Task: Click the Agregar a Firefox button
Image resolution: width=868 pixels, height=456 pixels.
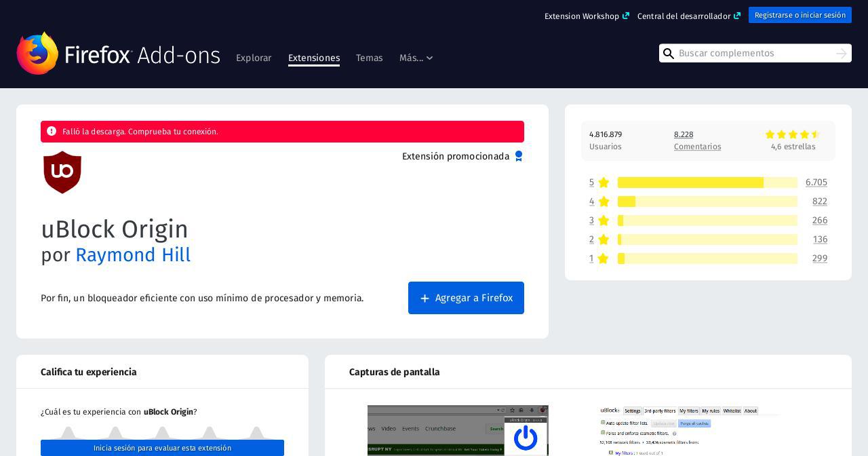Action: tap(466, 298)
